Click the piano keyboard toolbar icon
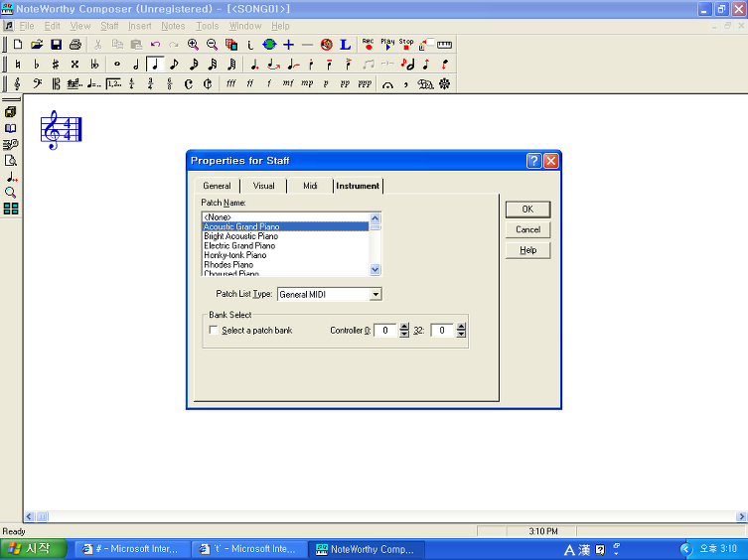This screenshot has height=560, width=748. (444, 45)
